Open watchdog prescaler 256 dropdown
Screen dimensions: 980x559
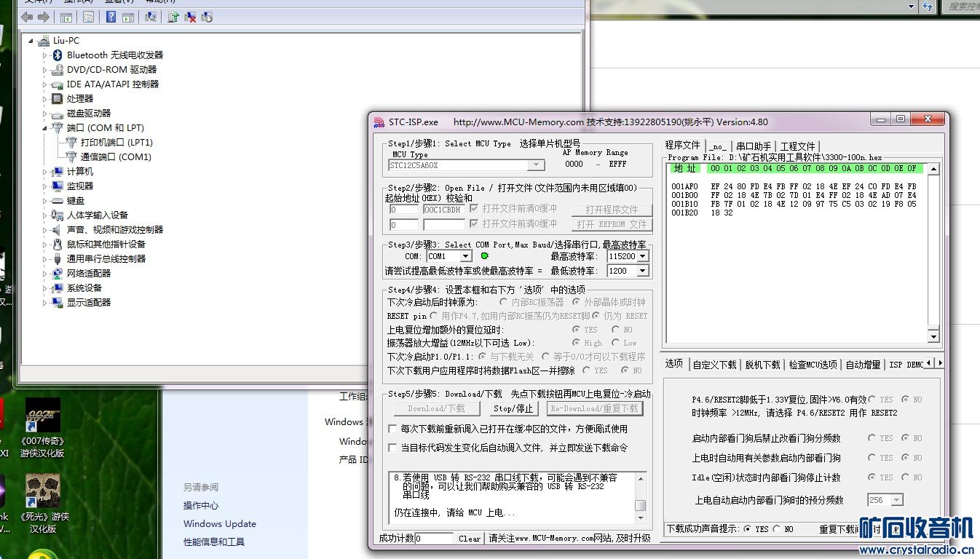(x=897, y=500)
